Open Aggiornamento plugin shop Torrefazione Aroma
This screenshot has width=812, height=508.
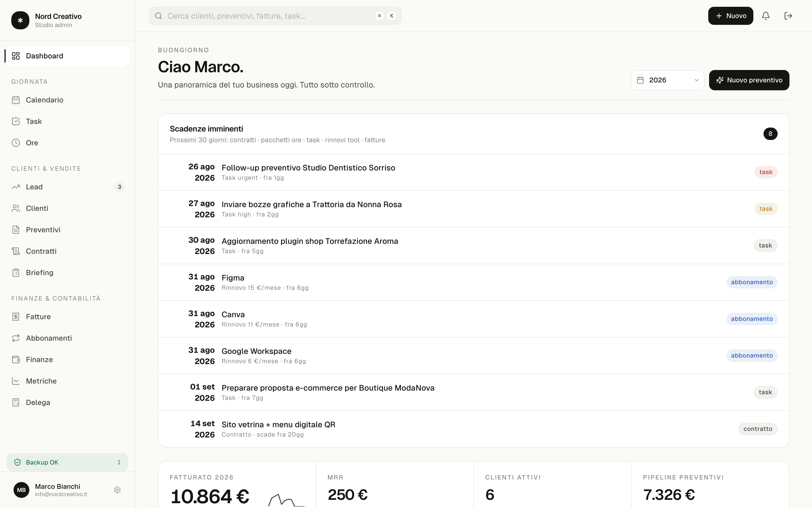click(x=473, y=246)
